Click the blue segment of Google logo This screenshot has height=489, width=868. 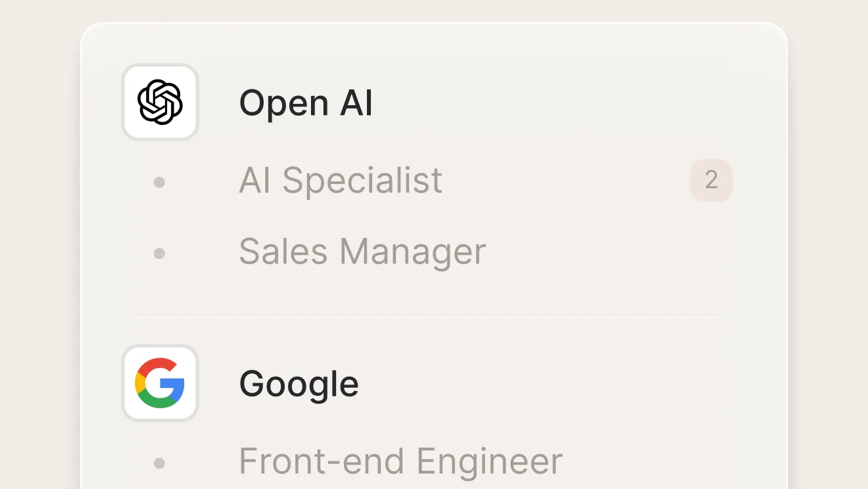176,387
